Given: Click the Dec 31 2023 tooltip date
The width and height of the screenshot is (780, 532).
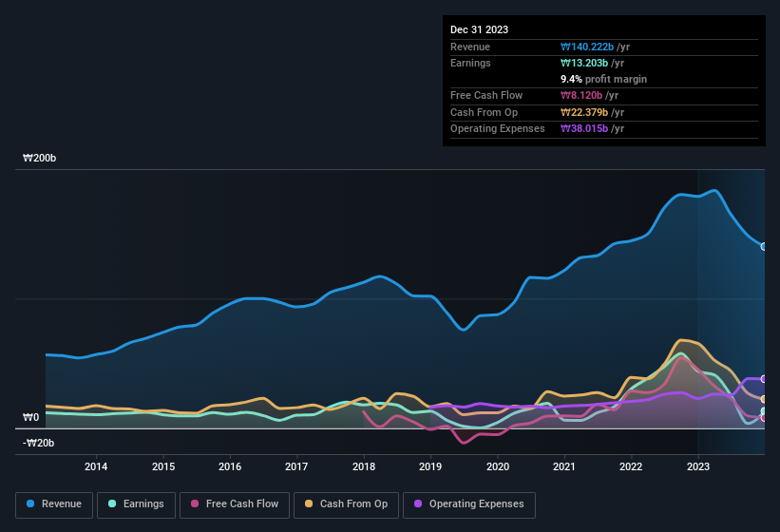Looking at the screenshot, I should (x=479, y=29).
